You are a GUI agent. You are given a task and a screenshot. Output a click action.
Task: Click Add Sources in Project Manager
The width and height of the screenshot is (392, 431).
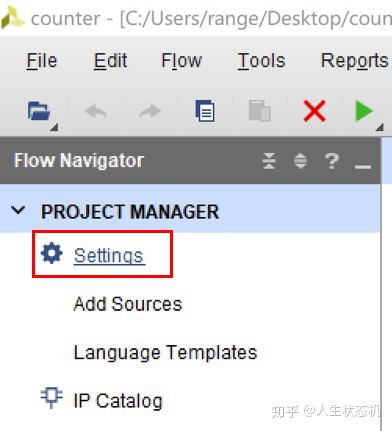pyautogui.click(x=128, y=304)
